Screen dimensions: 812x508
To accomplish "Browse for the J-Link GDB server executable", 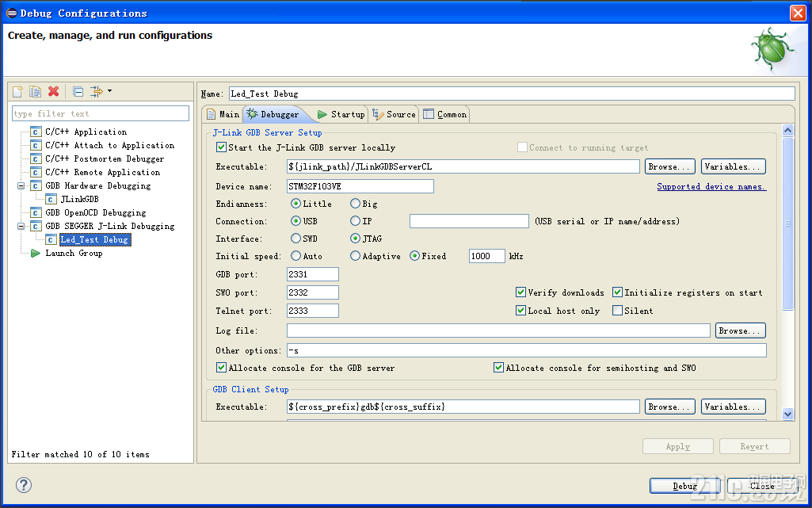I will (x=669, y=166).
